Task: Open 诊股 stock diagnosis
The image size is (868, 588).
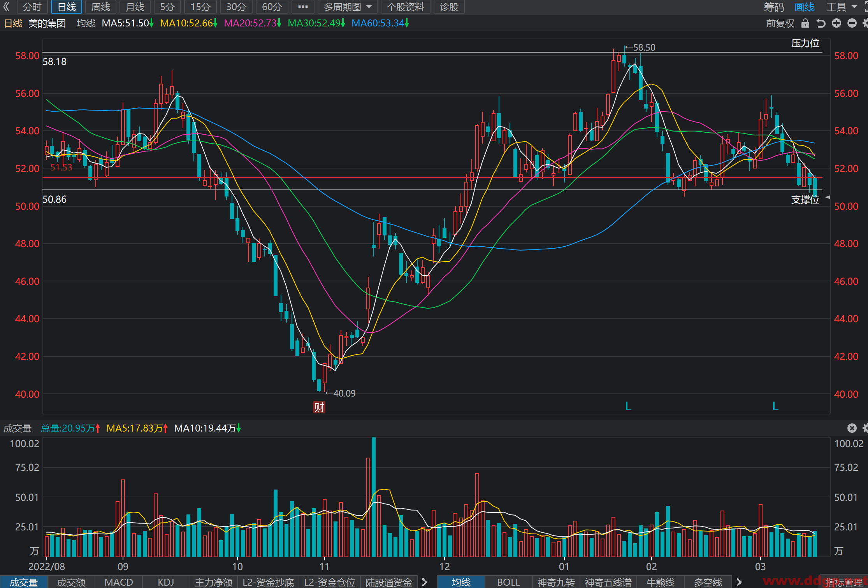Action: click(x=449, y=7)
